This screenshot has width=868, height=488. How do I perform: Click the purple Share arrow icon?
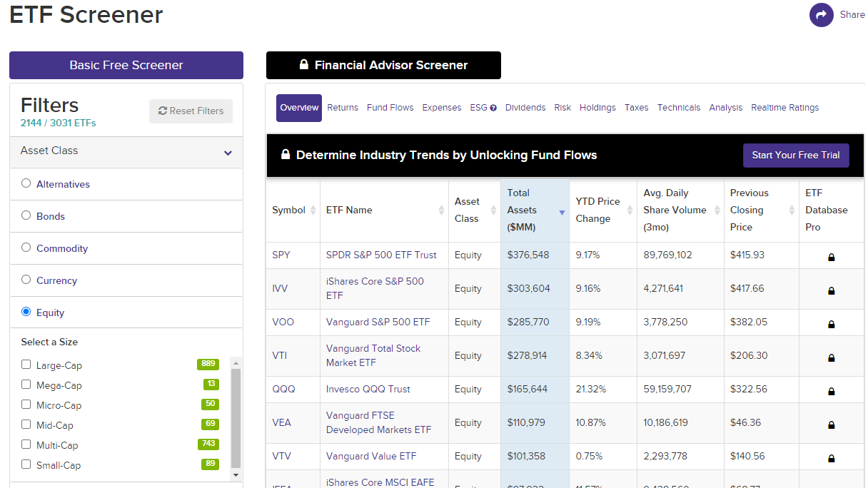pyautogui.click(x=822, y=15)
